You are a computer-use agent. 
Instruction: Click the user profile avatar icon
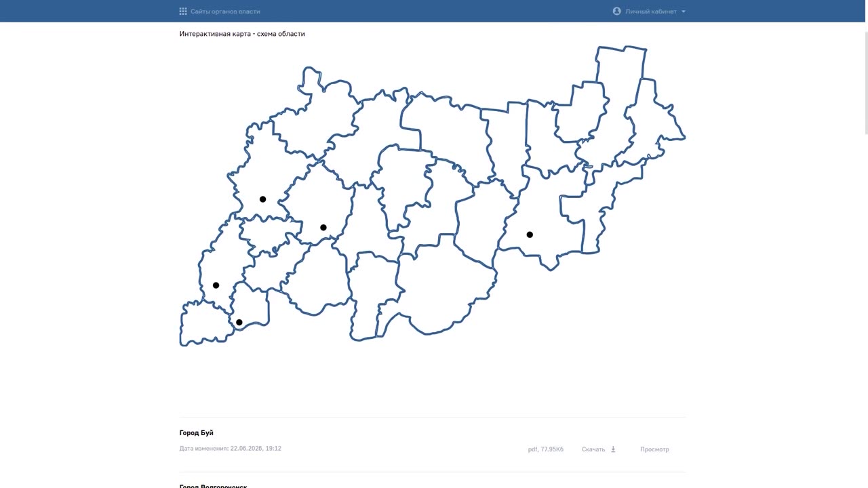[616, 12]
